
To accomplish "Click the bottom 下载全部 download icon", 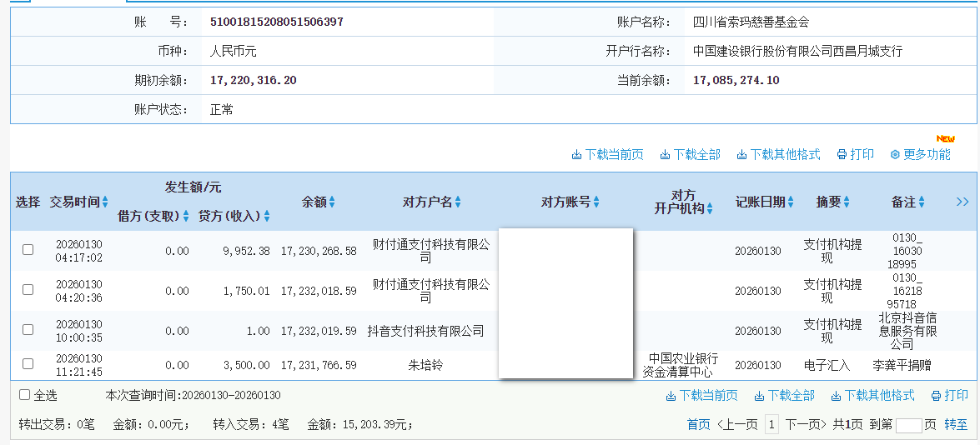I will coord(759,396).
